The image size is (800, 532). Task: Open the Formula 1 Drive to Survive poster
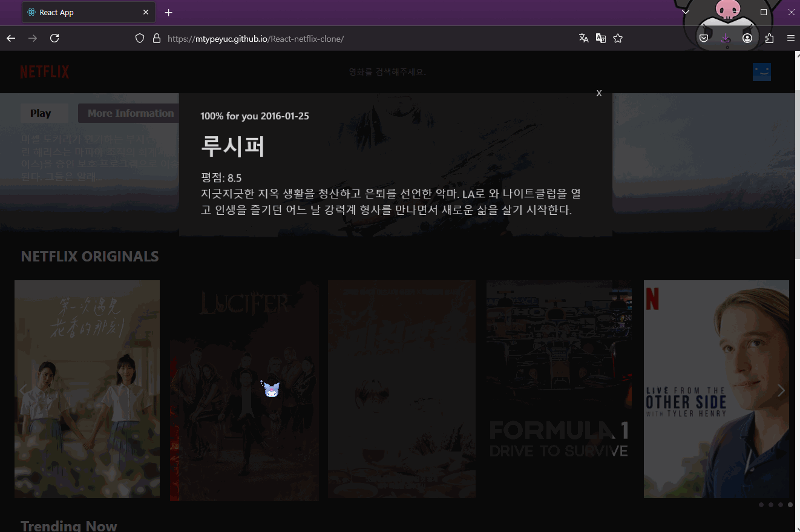559,389
